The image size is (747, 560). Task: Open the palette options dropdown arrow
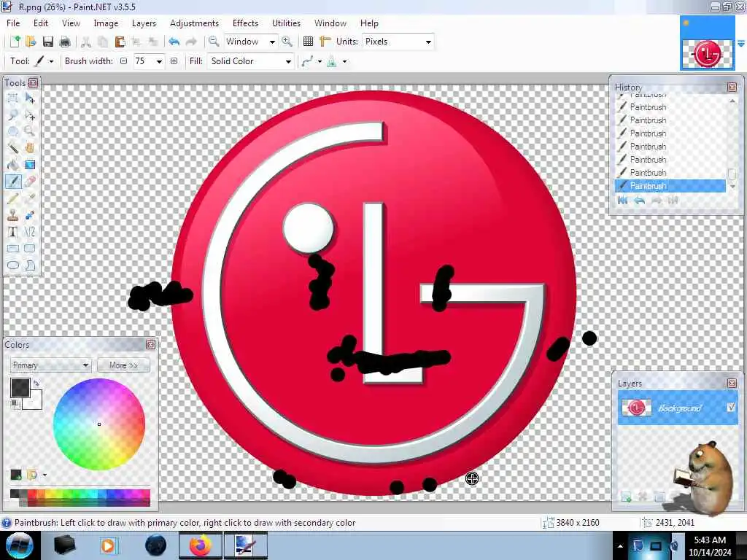coord(44,475)
